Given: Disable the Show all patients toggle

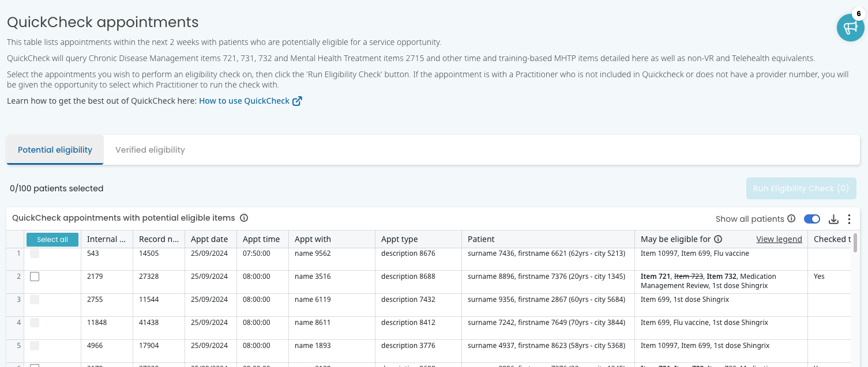Looking at the screenshot, I should tap(812, 219).
